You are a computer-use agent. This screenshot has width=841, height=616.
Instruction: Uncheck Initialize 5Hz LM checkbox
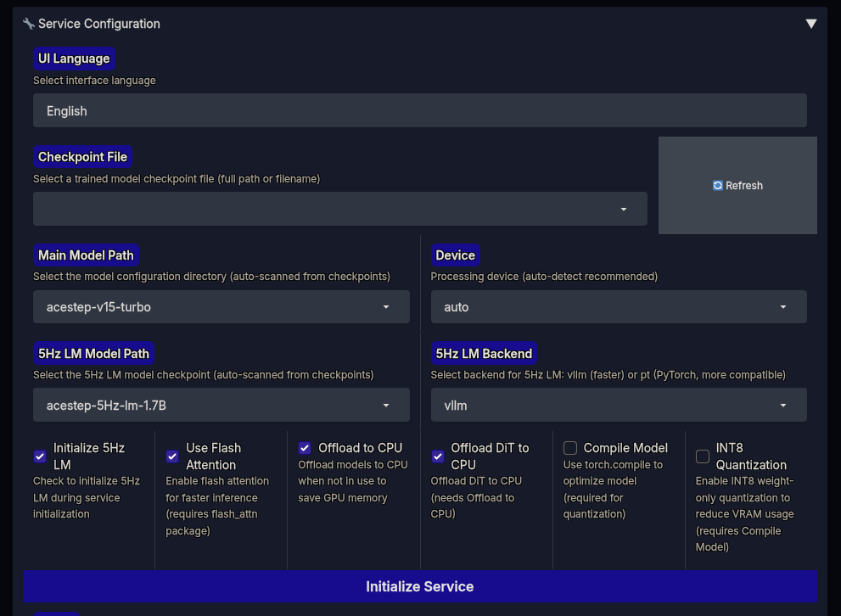click(x=40, y=456)
